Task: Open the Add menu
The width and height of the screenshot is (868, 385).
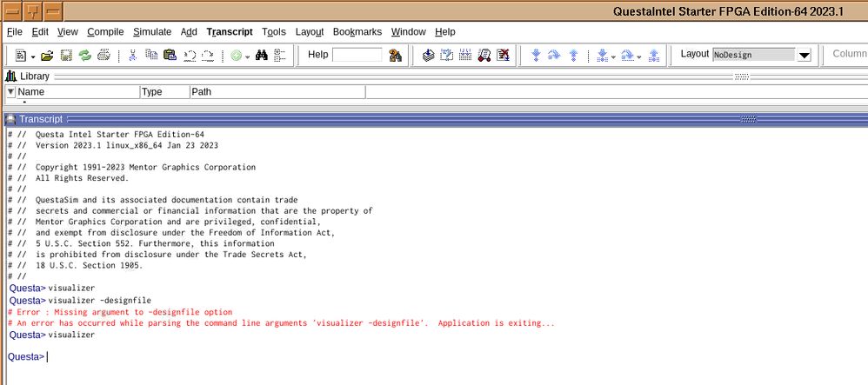Action: pyautogui.click(x=189, y=31)
